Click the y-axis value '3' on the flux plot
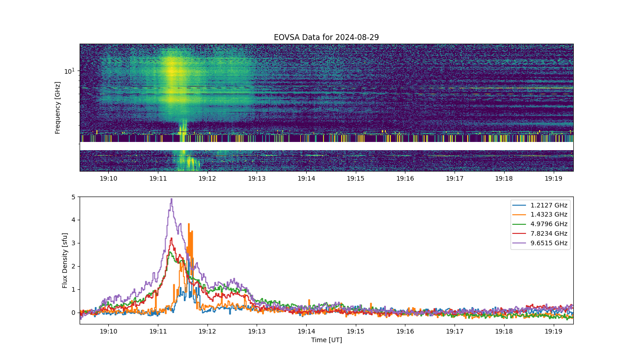The image size is (637, 364). [x=73, y=243]
